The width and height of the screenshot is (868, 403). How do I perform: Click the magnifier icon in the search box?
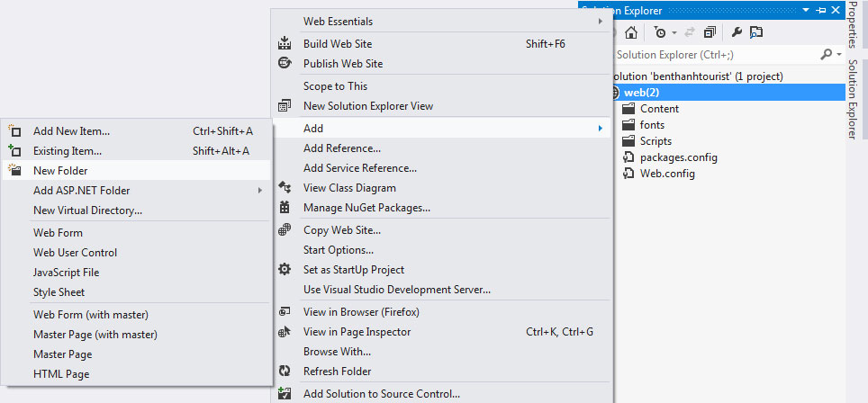[827, 54]
